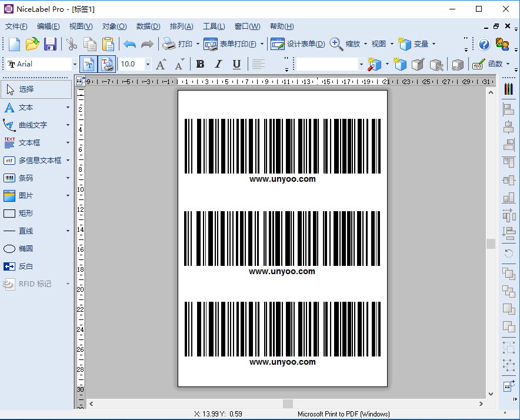This screenshot has width=520, height=420.
Task: Toggle the printer fonts button
Action: 107,64
